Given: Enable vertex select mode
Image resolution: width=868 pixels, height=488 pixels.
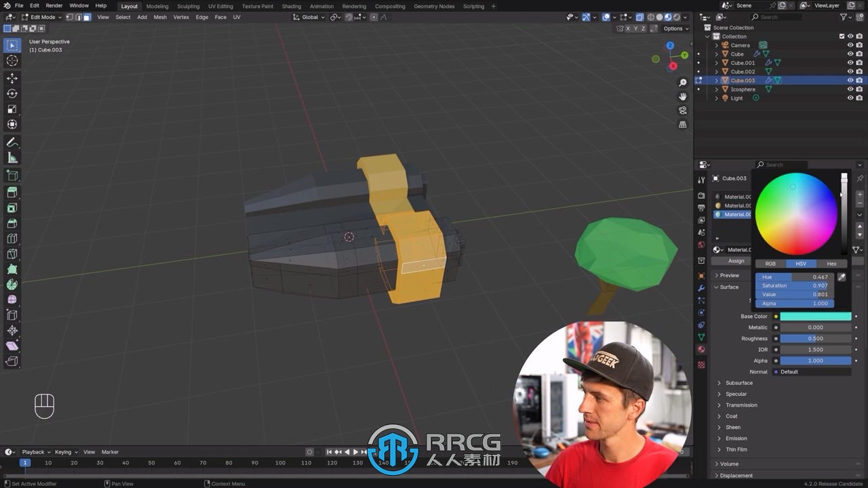Looking at the screenshot, I should (69, 17).
